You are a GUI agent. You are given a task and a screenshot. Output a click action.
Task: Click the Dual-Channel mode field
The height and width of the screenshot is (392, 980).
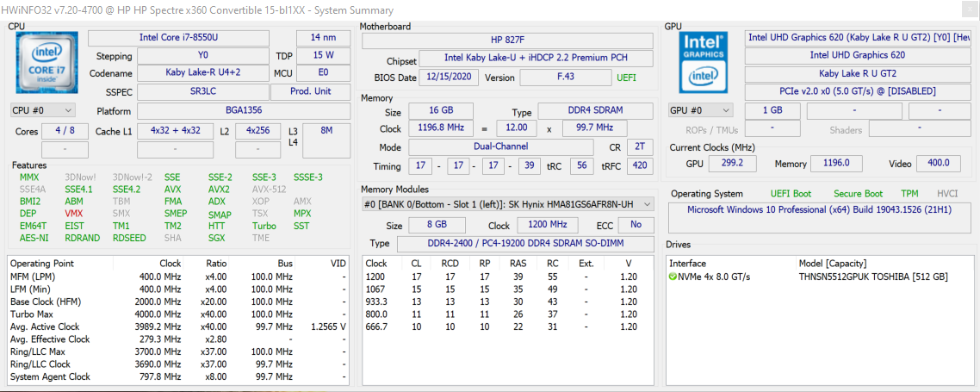coord(501,147)
